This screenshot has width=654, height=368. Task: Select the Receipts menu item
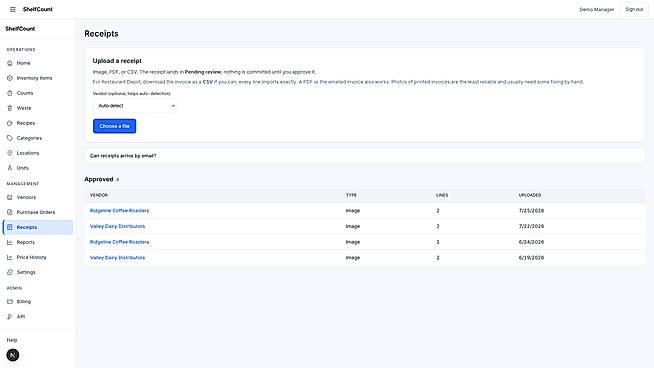(38, 227)
